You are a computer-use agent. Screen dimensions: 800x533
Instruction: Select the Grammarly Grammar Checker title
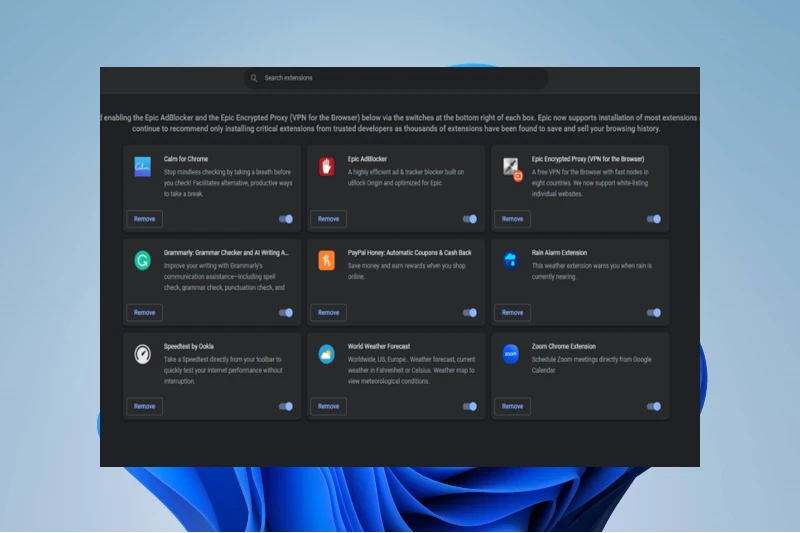coord(226,252)
